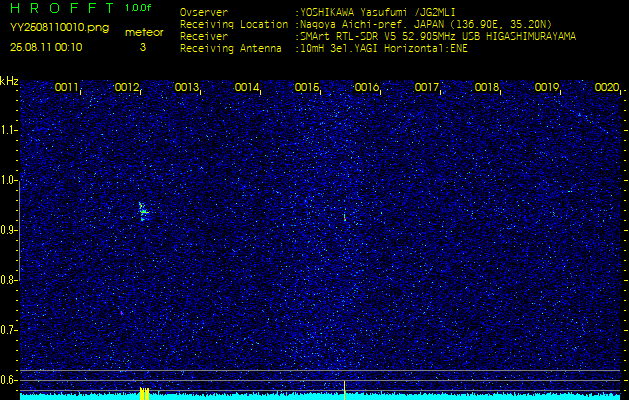This screenshot has width=629, height=400.
Task: Click the single yellow detection line before 0016
Action: point(345,390)
